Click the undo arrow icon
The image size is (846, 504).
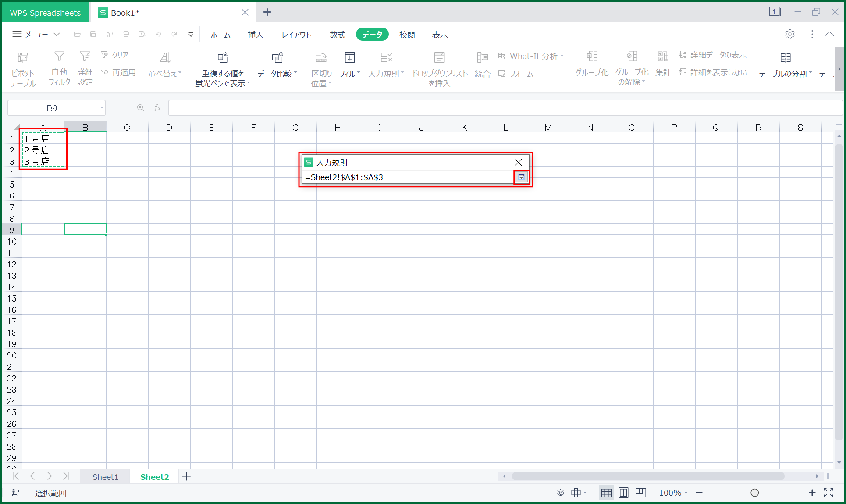158,34
